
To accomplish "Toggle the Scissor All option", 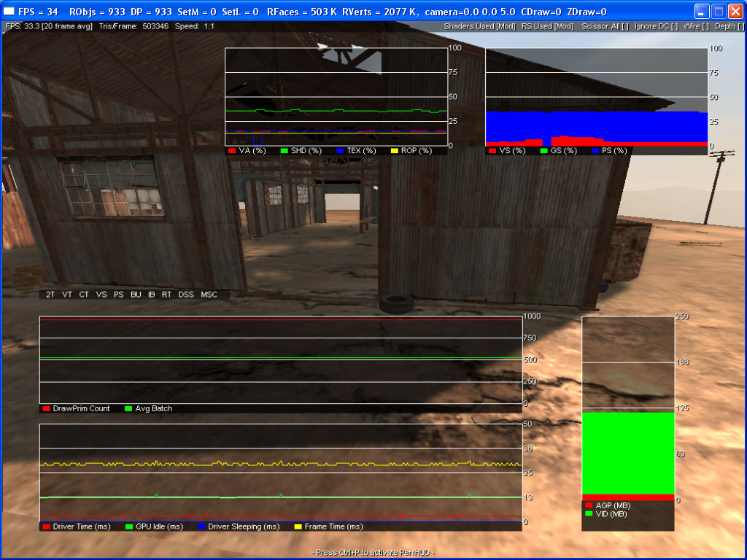I will click(x=604, y=27).
